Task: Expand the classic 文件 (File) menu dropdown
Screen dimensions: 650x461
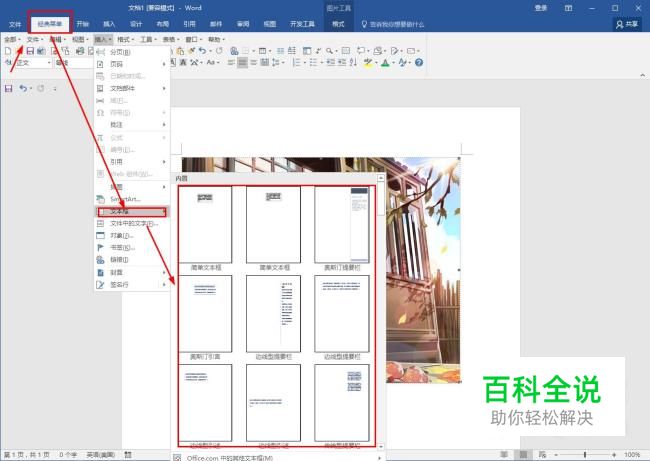Action: (x=34, y=39)
